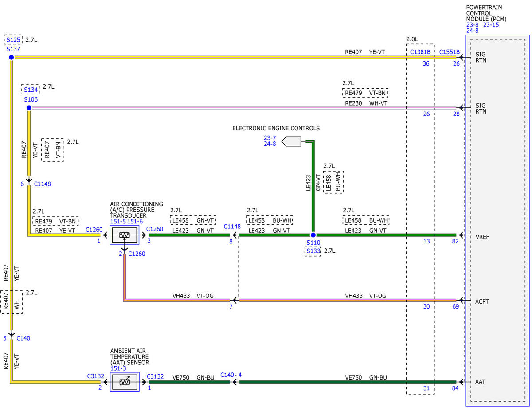Screen dimensions: 532x411
Task: Select the S137 splice dot
Action: point(11,58)
